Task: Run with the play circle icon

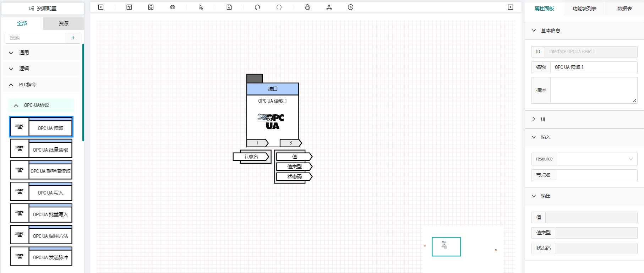Action: tap(351, 7)
